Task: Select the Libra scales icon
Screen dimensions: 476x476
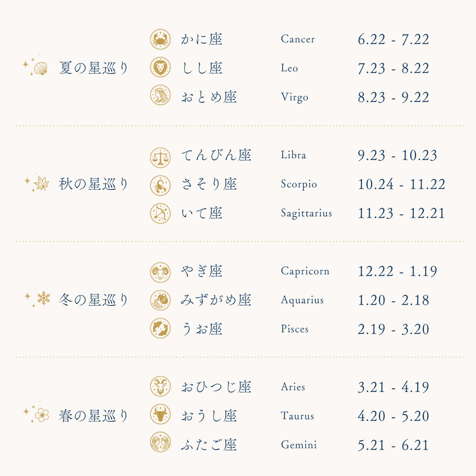Action: pos(160,157)
